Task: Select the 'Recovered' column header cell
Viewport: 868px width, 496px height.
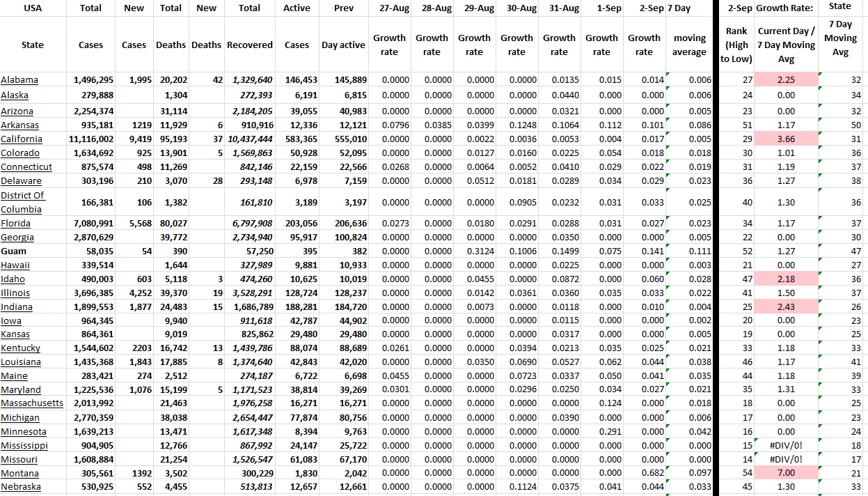Action: (249, 45)
